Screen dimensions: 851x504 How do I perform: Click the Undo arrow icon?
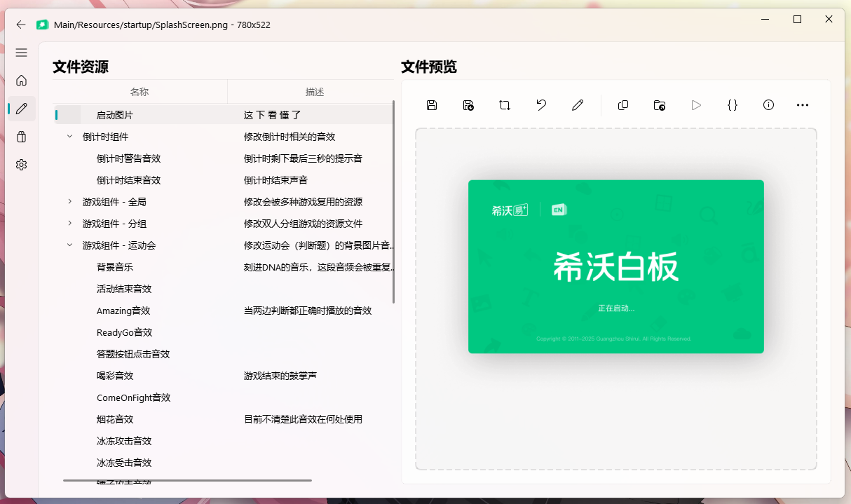(541, 105)
